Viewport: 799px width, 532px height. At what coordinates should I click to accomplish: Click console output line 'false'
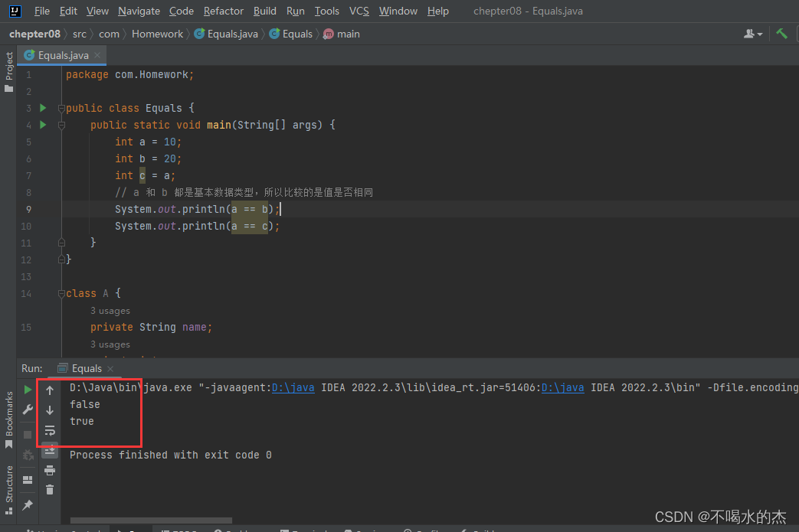[x=84, y=404]
